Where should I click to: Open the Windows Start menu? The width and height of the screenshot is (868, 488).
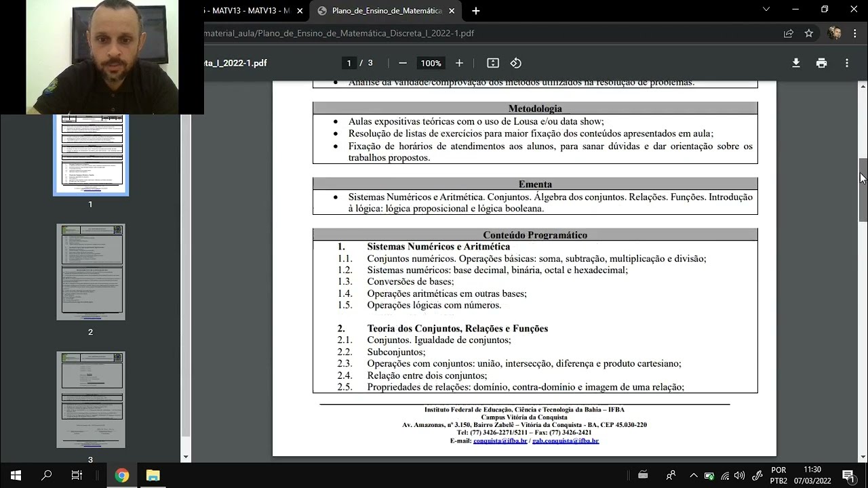coord(16,475)
